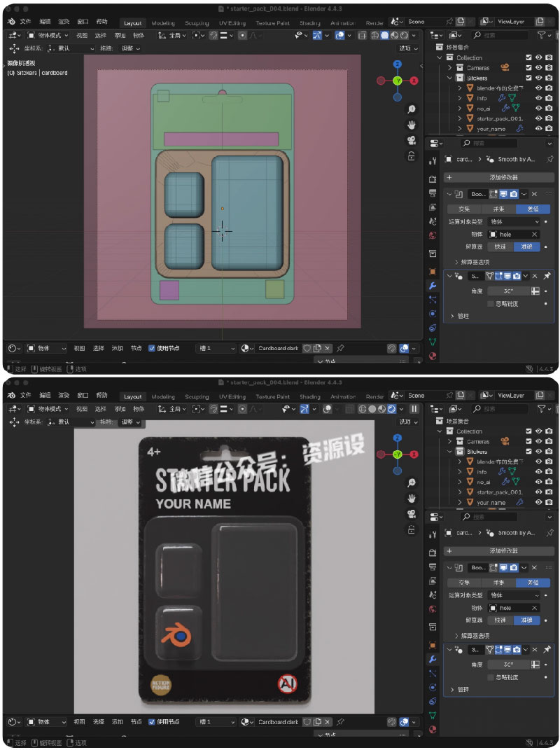Switch to UV Editing workspace tab in top window
Image resolution: width=560 pixels, height=750 pixels.
coord(232,23)
